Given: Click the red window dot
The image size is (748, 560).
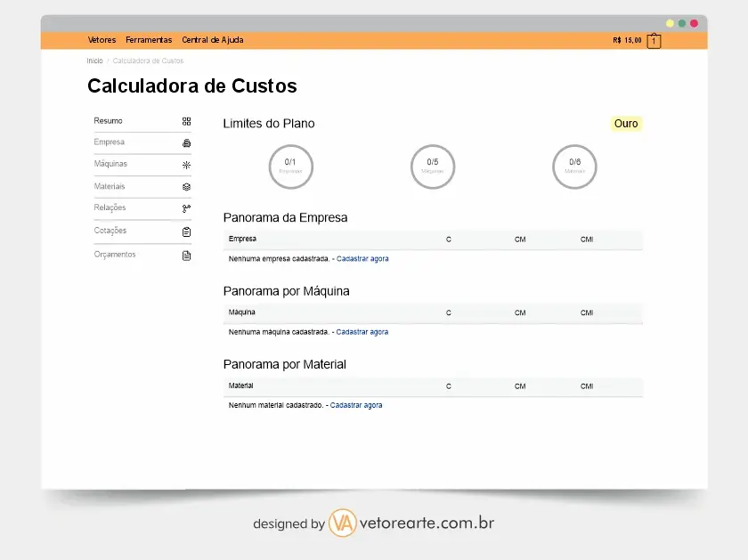Looking at the screenshot, I should tap(694, 23).
